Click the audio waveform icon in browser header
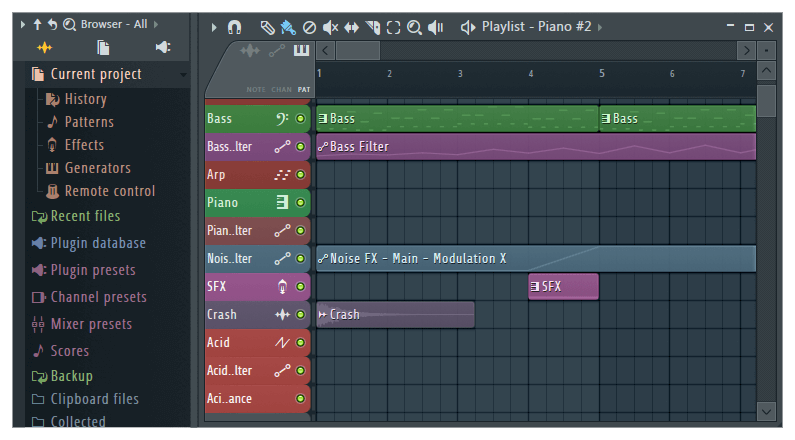This screenshot has height=440, width=795. [44, 48]
